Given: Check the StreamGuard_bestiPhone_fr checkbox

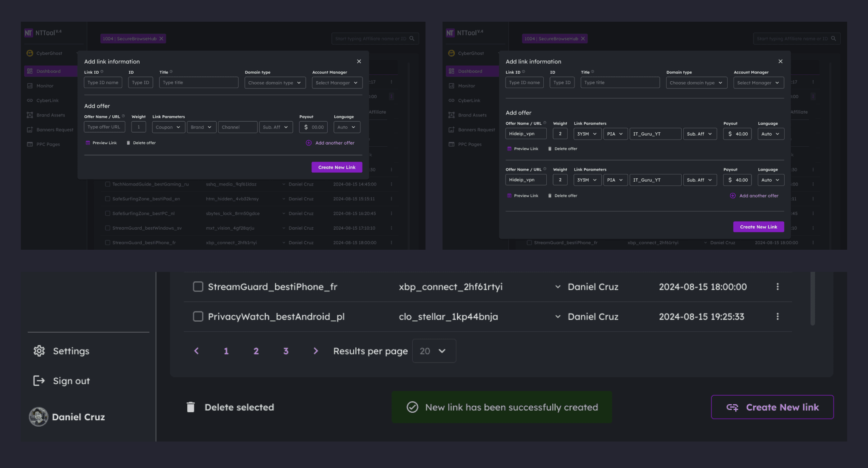Looking at the screenshot, I should pyautogui.click(x=198, y=287).
